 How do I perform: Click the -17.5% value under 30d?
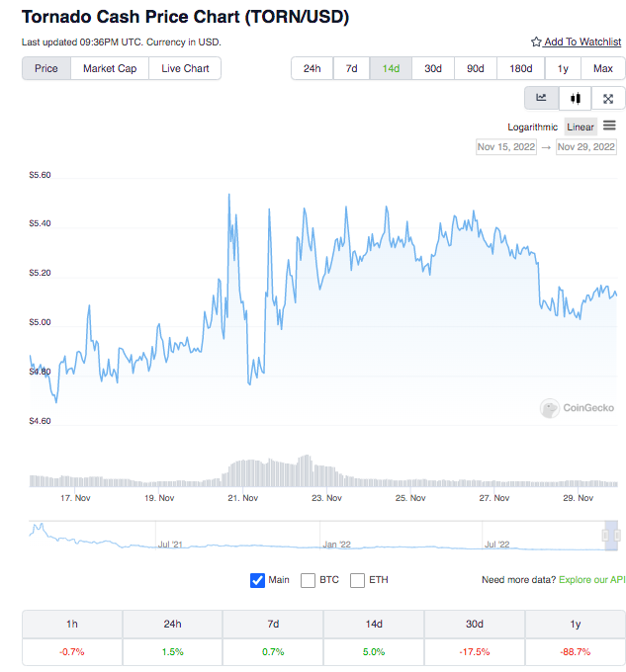(475, 652)
